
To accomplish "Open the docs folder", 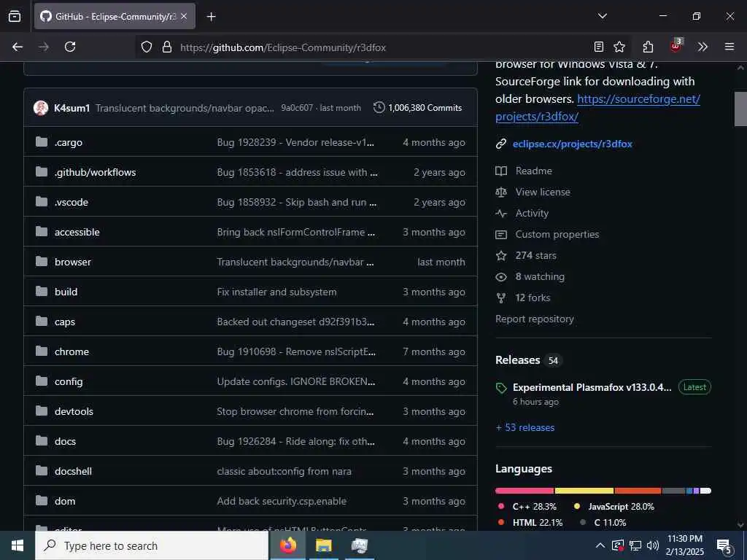I will point(65,441).
